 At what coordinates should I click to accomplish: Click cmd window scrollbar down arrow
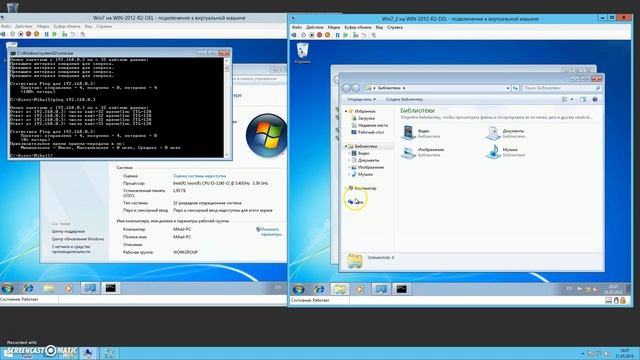[x=227, y=155]
